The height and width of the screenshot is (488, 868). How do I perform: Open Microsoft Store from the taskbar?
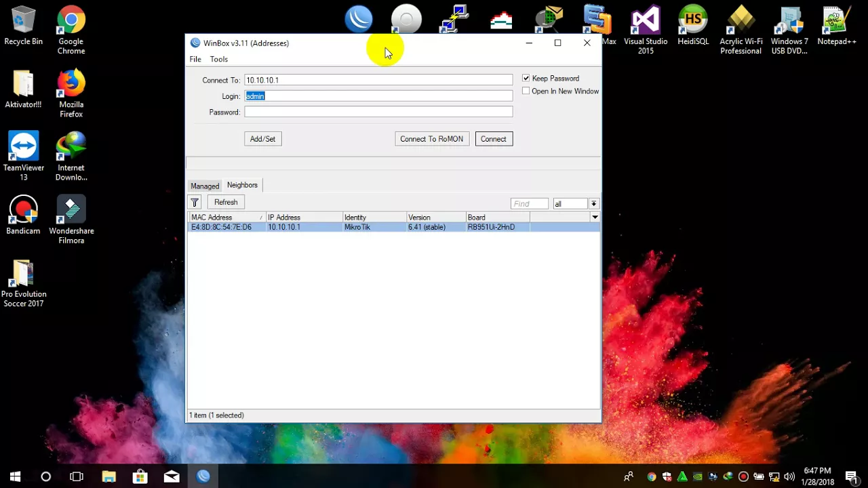point(140,476)
